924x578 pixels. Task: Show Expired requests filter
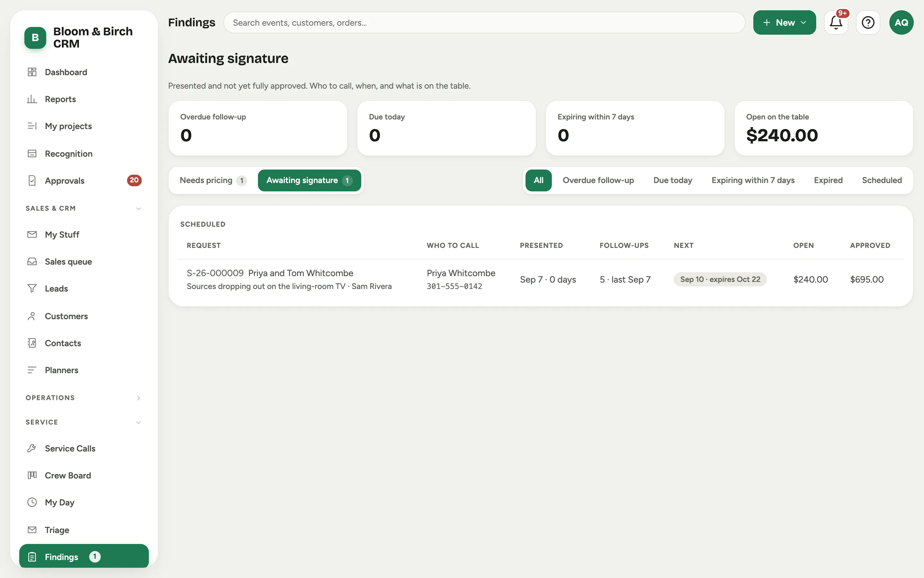pyautogui.click(x=828, y=180)
